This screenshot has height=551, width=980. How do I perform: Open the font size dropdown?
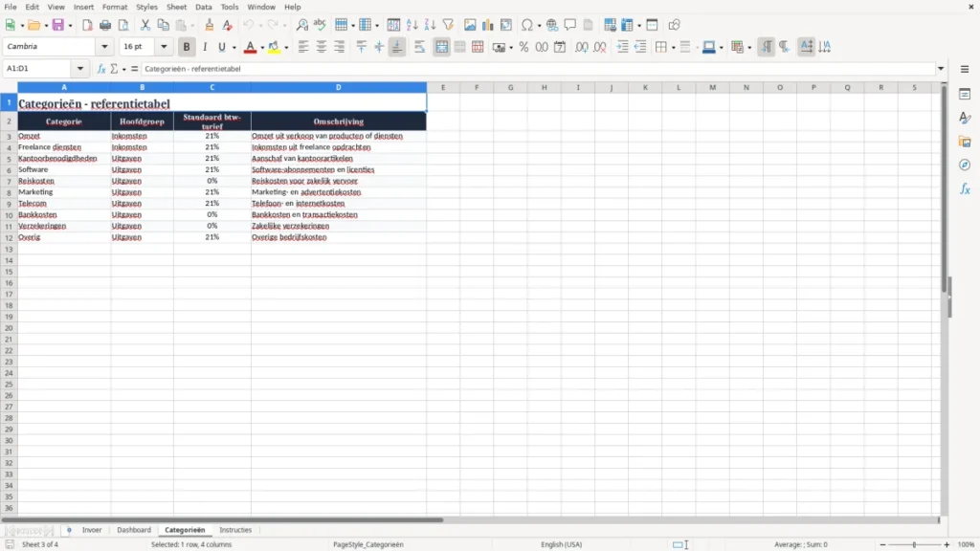coord(164,46)
